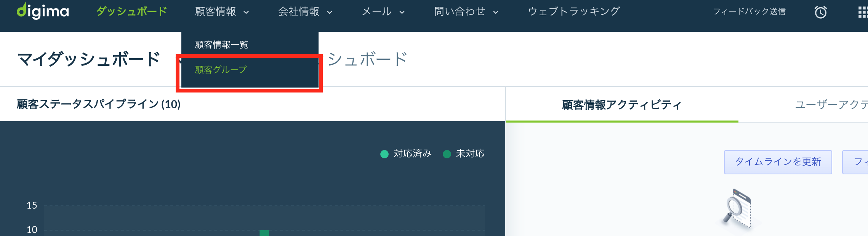Toggle the 未対応 legend marker
The width and height of the screenshot is (868, 236).
tap(447, 154)
